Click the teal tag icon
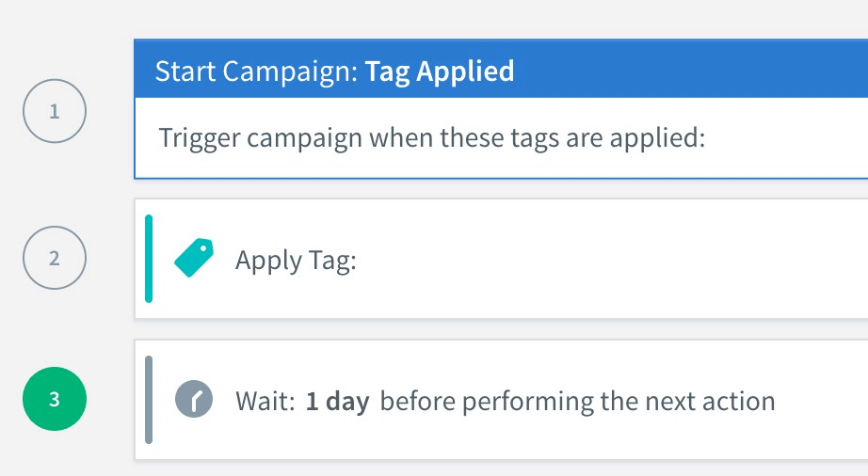Screen dimensions: 868x476 [x=194, y=258]
